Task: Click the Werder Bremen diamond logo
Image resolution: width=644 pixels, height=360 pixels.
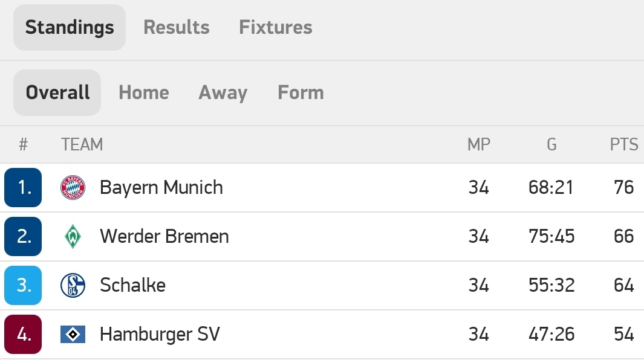Action: [73, 236]
